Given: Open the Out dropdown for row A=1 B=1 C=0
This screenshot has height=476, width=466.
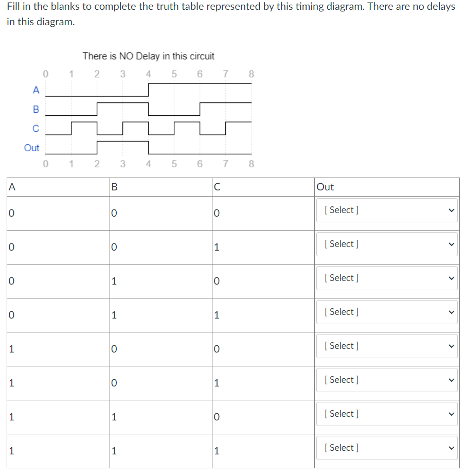Looking at the screenshot, I should coord(387,414).
